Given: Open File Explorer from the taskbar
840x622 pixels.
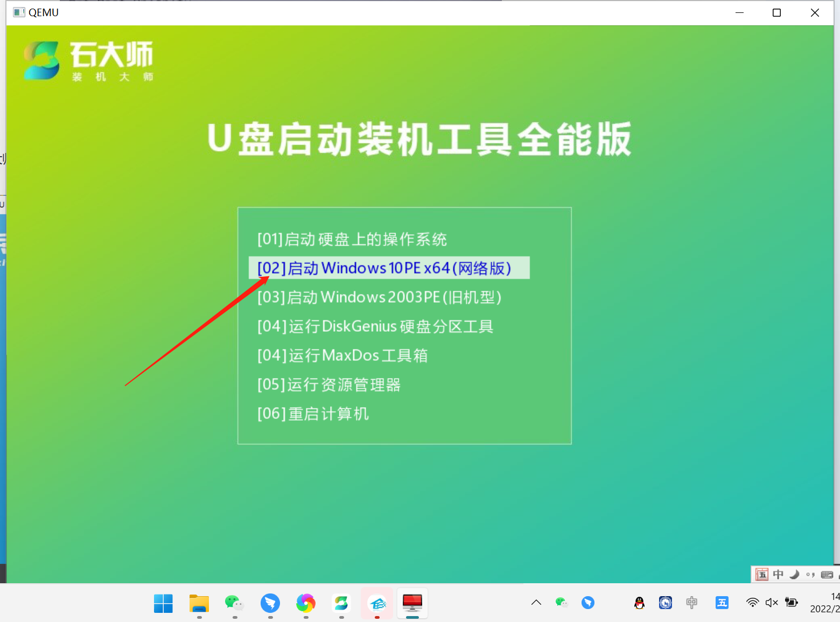Looking at the screenshot, I should point(199,603).
